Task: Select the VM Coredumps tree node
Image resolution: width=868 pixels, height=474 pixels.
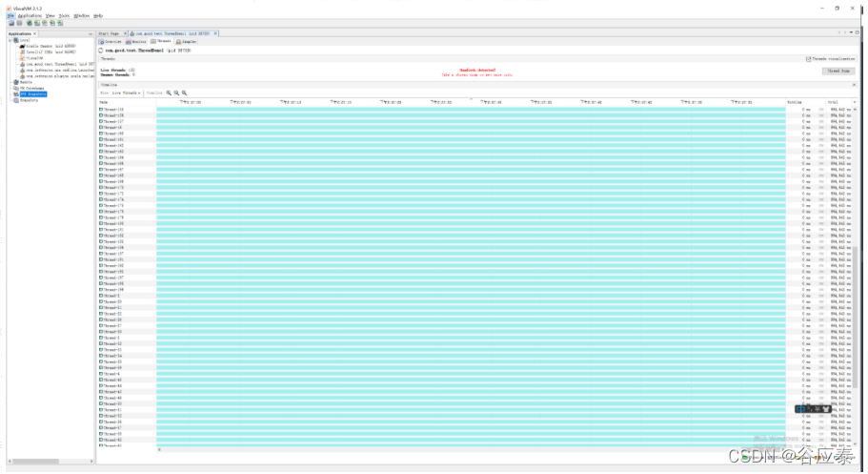Action: pyautogui.click(x=29, y=88)
